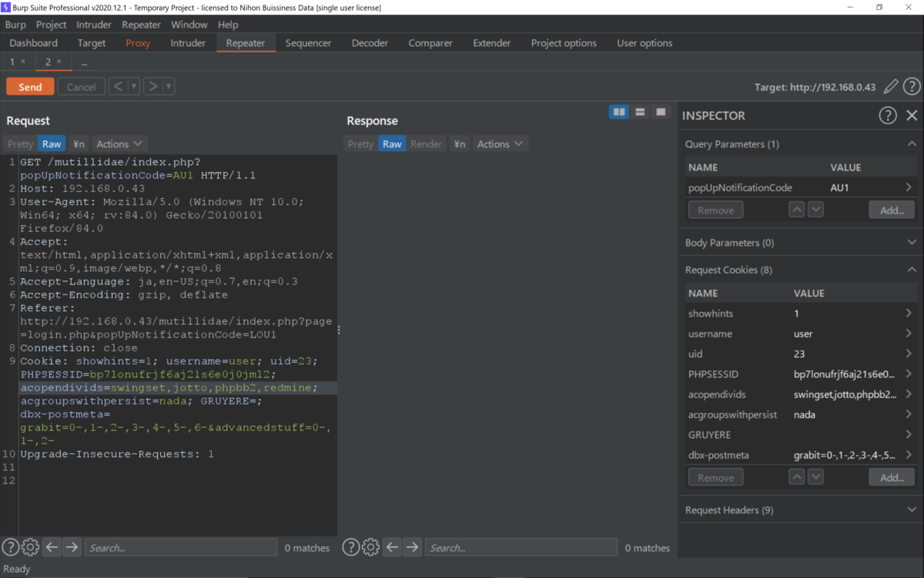The height and width of the screenshot is (578, 924).
Task: Open request Actions dropdown
Action: pyautogui.click(x=119, y=144)
